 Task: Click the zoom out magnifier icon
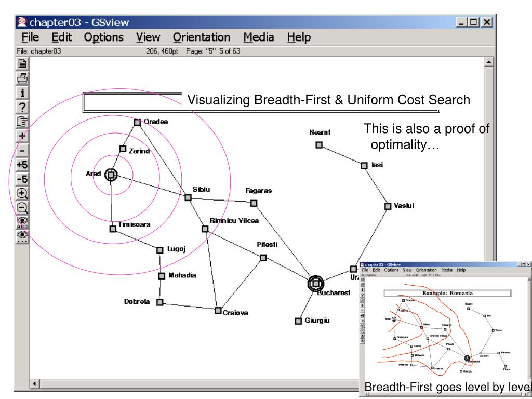(x=22, y=208)
